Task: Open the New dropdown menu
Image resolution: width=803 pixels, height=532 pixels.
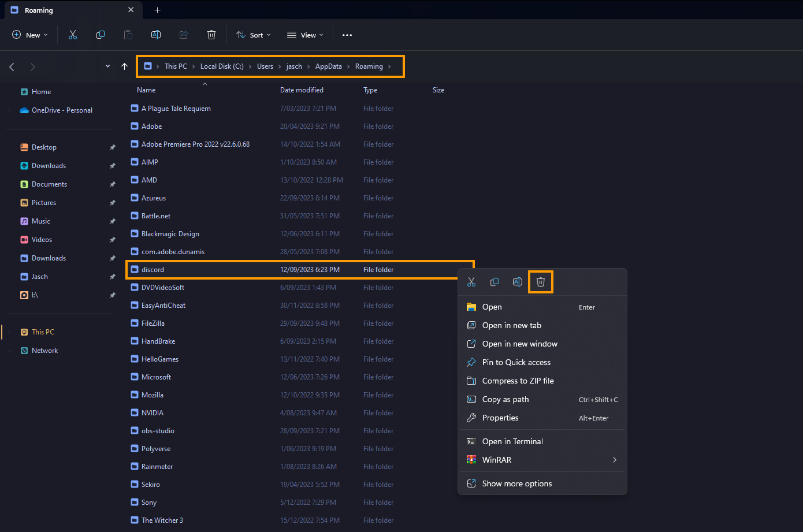Action: 30,35
